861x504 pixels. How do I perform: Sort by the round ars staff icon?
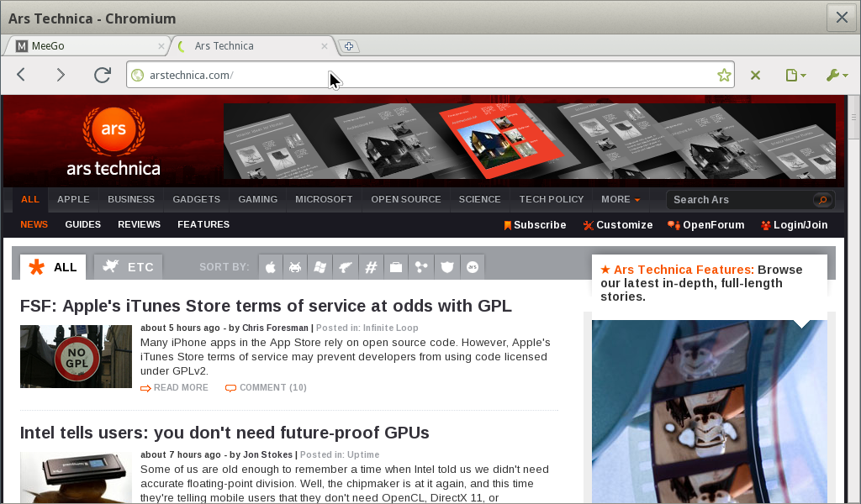click(x=473, y=268)
